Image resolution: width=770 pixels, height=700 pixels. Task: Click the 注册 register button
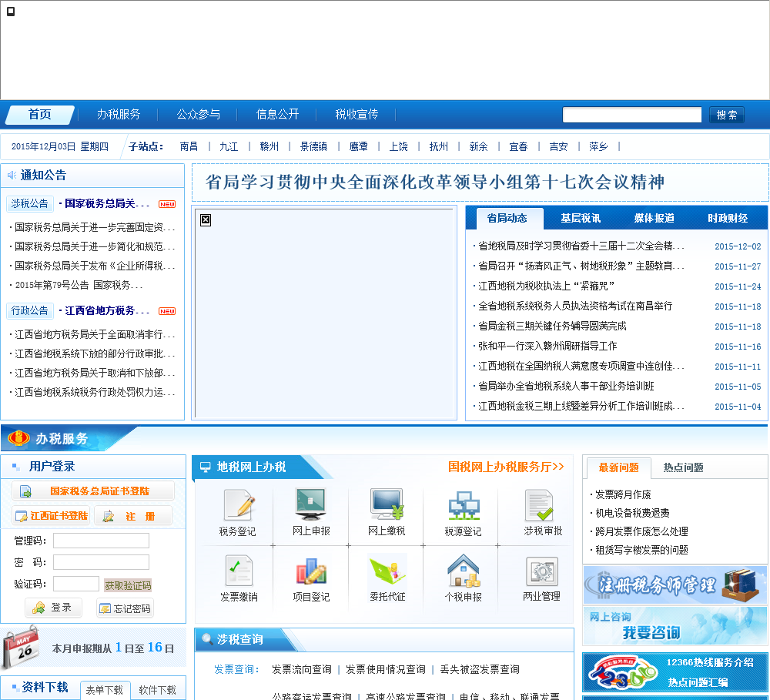point(133,516)
